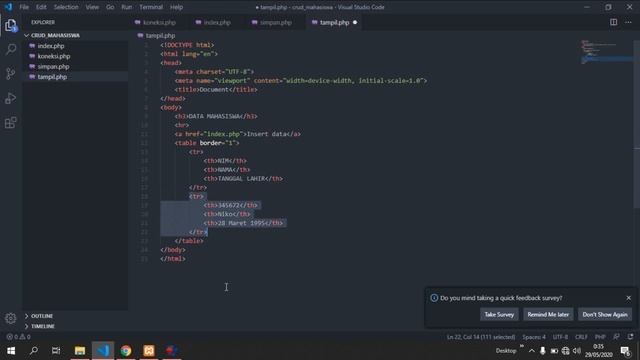The width and height of the screenshot is (640, 360).
Task: Open koneksi.php in the explorer tree
Action: pyautogui.click(x=75, y=56)
